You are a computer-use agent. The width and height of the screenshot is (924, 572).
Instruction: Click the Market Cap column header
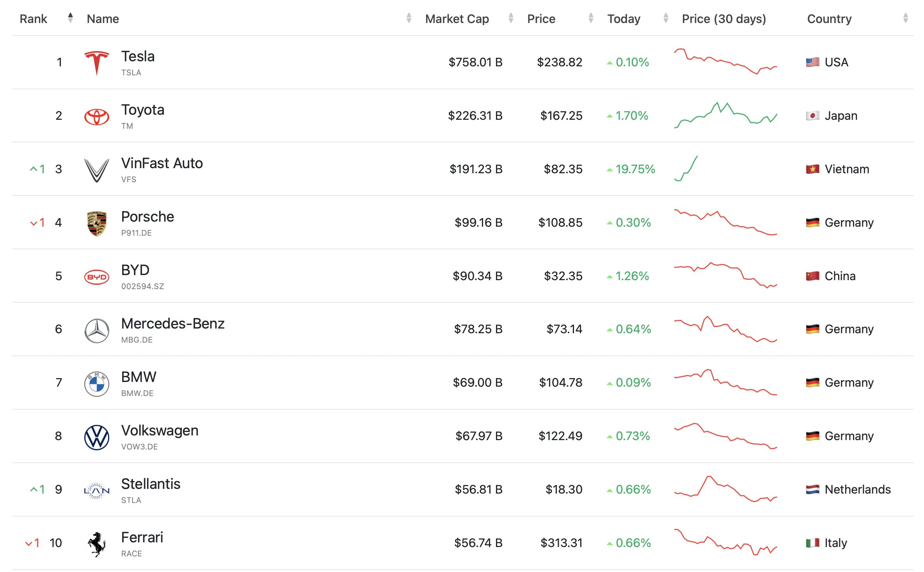457,19
